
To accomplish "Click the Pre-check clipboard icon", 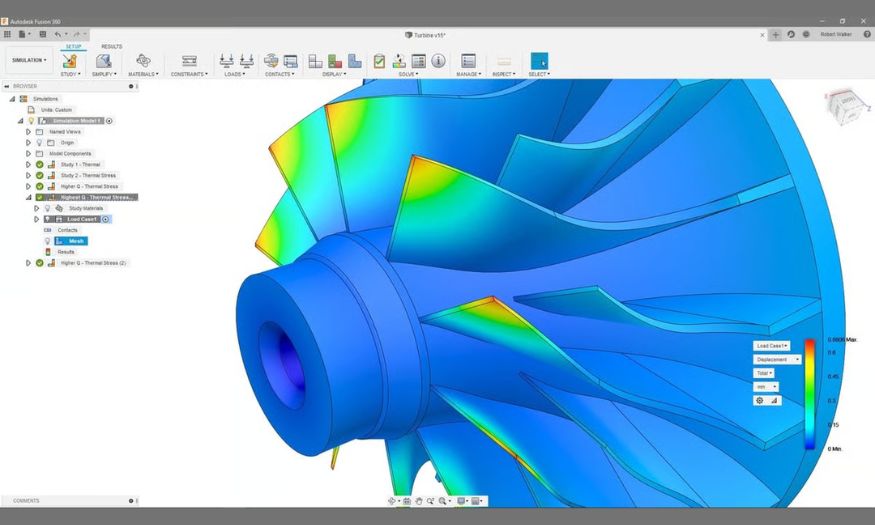I will tap(379, 61).
